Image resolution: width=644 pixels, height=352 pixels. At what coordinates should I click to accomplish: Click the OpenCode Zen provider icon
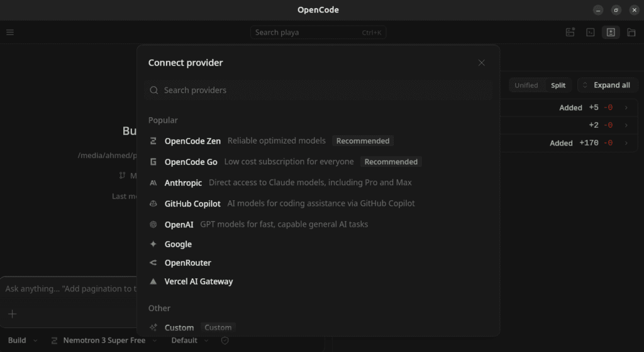(153, 141)
